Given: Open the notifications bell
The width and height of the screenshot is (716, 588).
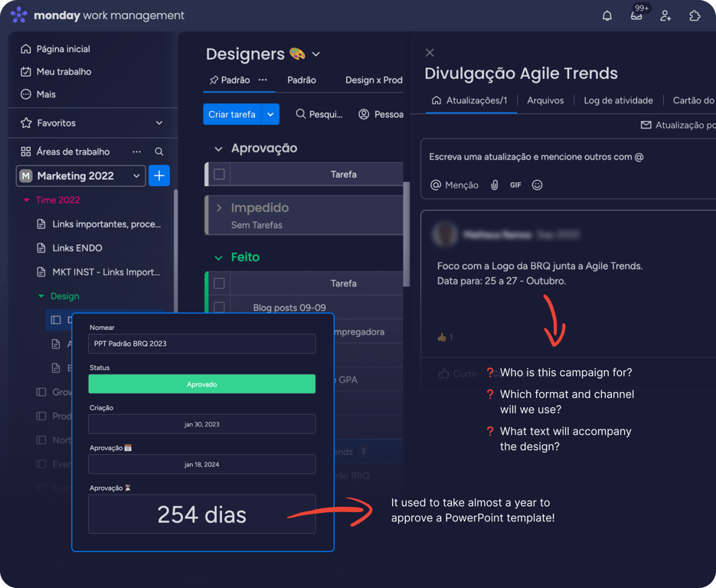Looking at the screenshot, I should click(606, 16).
